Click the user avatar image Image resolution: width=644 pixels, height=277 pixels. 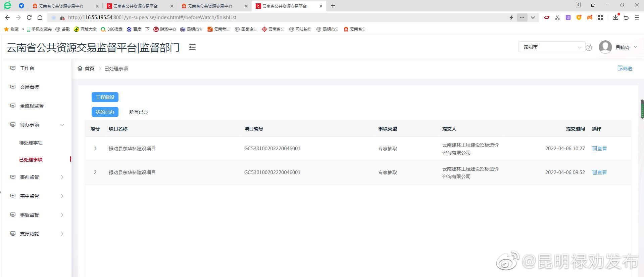[x=605, y=47]
